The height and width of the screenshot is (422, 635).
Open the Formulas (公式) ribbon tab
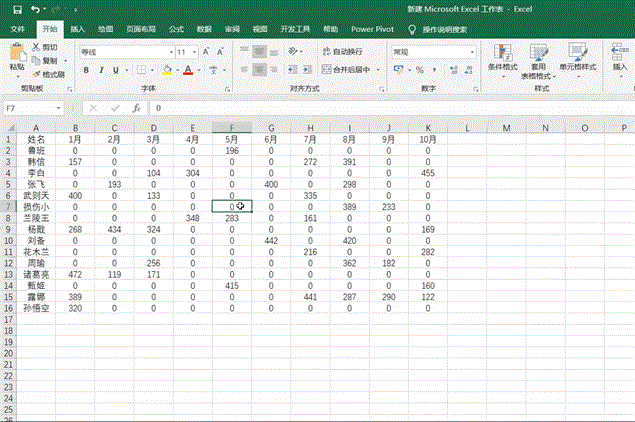(x=176, y=30)
